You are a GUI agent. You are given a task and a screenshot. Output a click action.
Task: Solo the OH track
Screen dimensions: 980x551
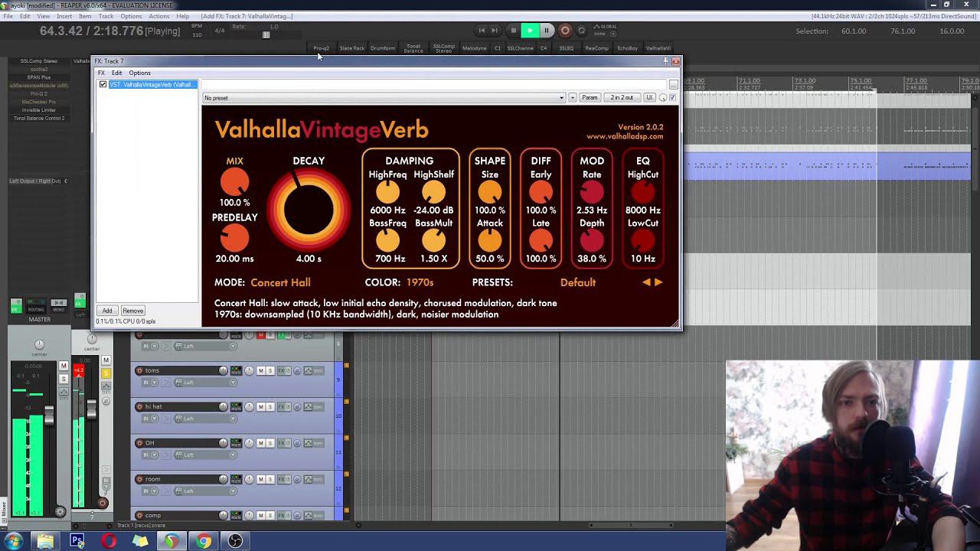270,443
